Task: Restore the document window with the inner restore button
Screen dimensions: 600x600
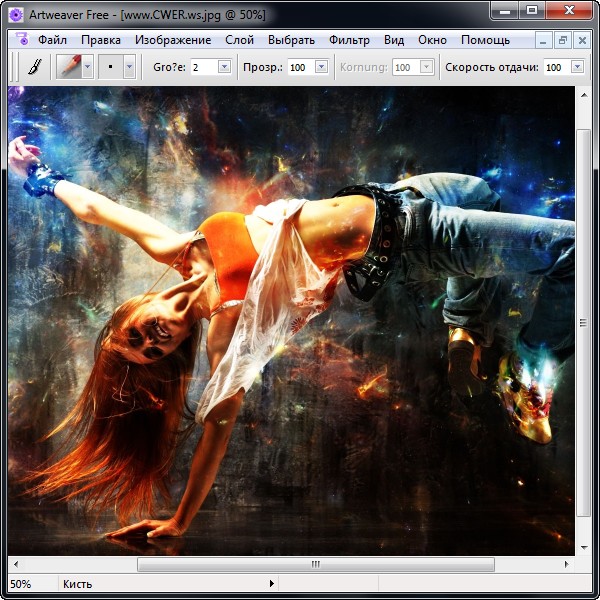Action: pos(562,40)
